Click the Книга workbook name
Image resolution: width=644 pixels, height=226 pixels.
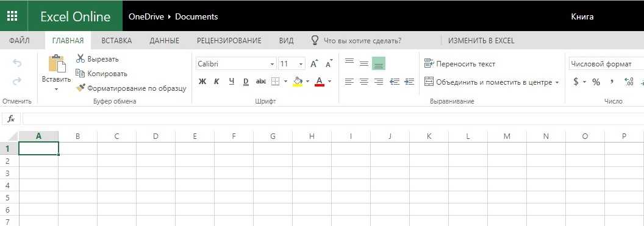click(582, 17)
